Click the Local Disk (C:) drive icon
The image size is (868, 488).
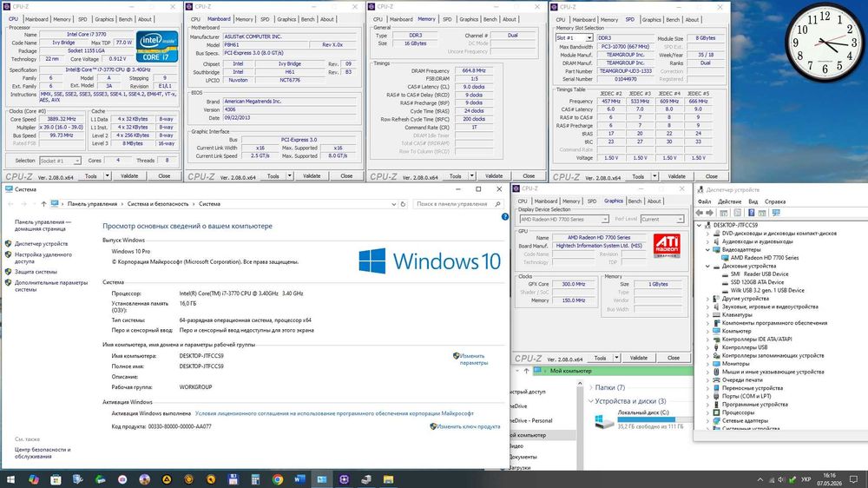pos(604,422)
